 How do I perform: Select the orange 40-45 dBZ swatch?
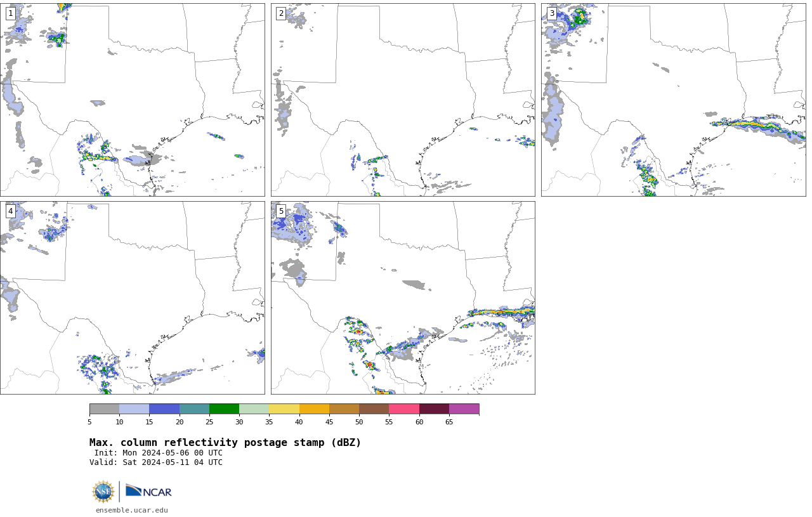pyautogui.click(x=314, y=409)
